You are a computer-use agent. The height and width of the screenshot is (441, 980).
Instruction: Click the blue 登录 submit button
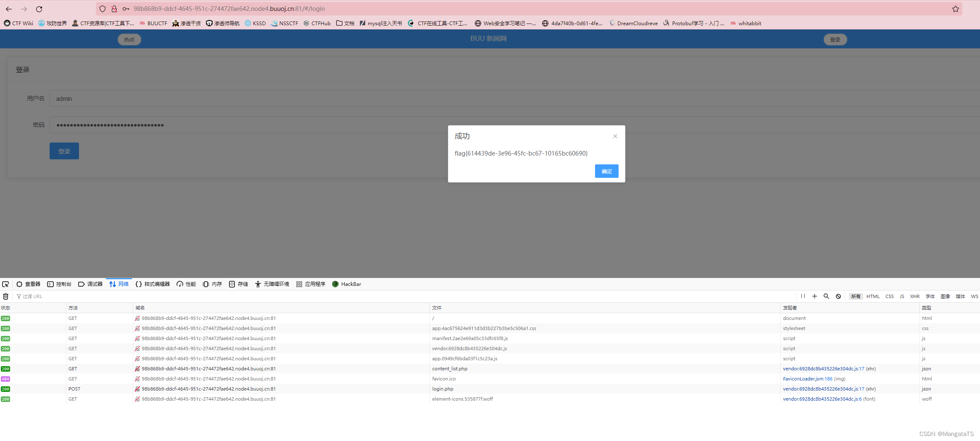[64, 151]
